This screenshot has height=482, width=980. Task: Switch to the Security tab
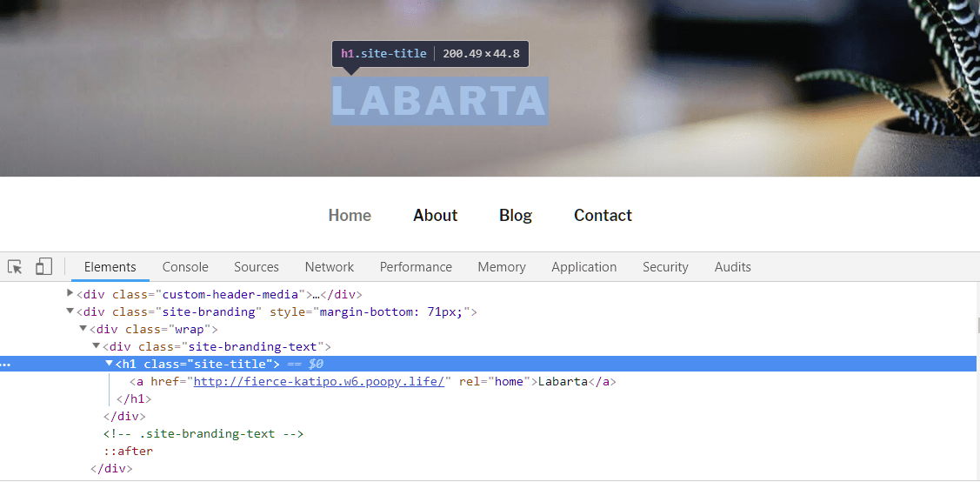pyautogui.click(x=665, y=267)
